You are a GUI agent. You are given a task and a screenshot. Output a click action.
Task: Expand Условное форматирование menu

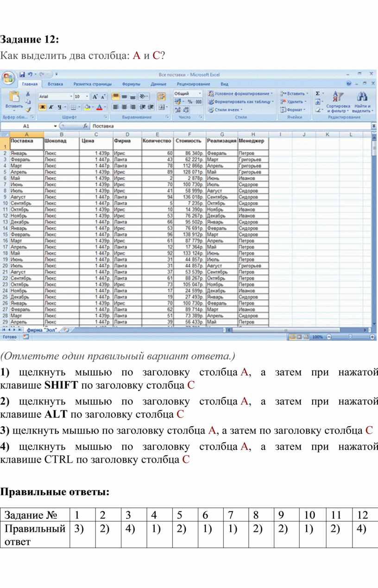point(240,93)
